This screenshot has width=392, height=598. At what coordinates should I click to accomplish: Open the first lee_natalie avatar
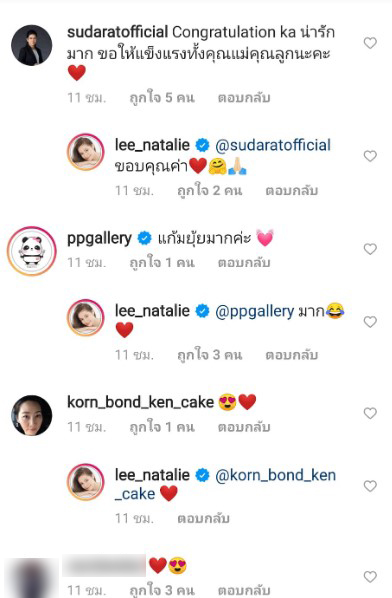click(x=86, y=152)
